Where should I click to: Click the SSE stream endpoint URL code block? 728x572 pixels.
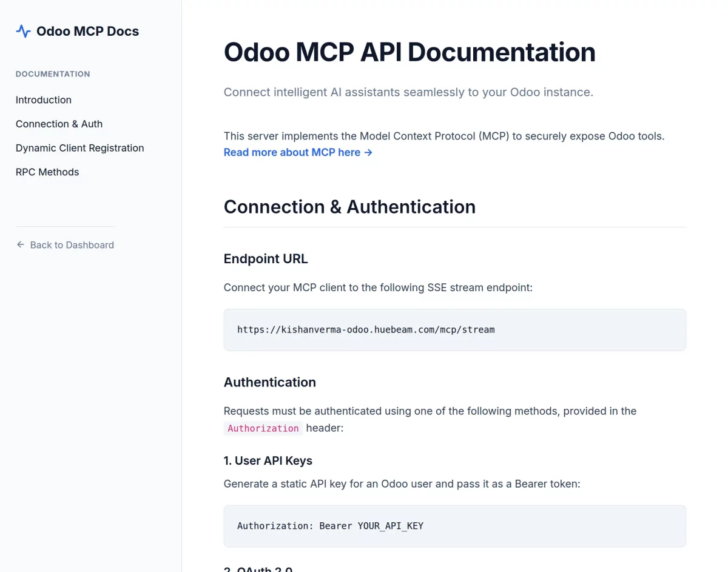455,330
